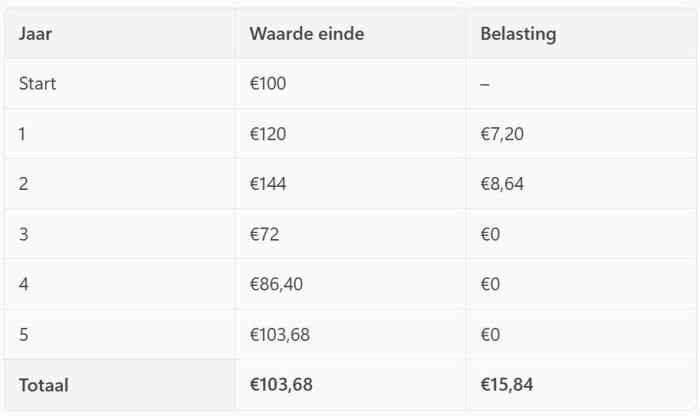This screenshot has width=700, height=416.
Task: Select the Start row label
Action: tap(37, 84)
